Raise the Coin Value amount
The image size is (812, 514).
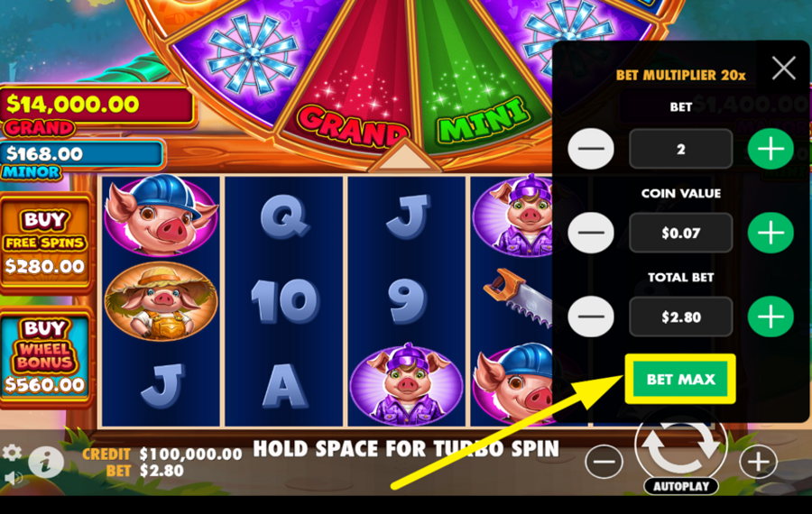770,233
